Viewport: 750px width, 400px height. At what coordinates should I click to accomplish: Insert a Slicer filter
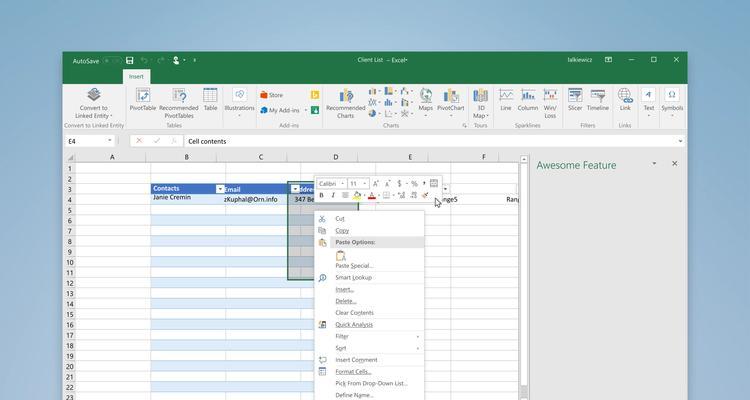(x=575, y=100)
